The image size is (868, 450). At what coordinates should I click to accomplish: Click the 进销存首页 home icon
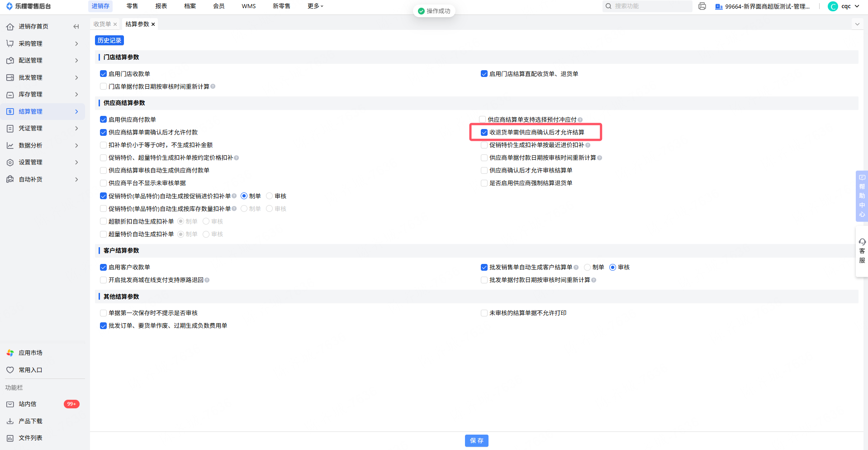pyautogui.click(x=10, y=27)
